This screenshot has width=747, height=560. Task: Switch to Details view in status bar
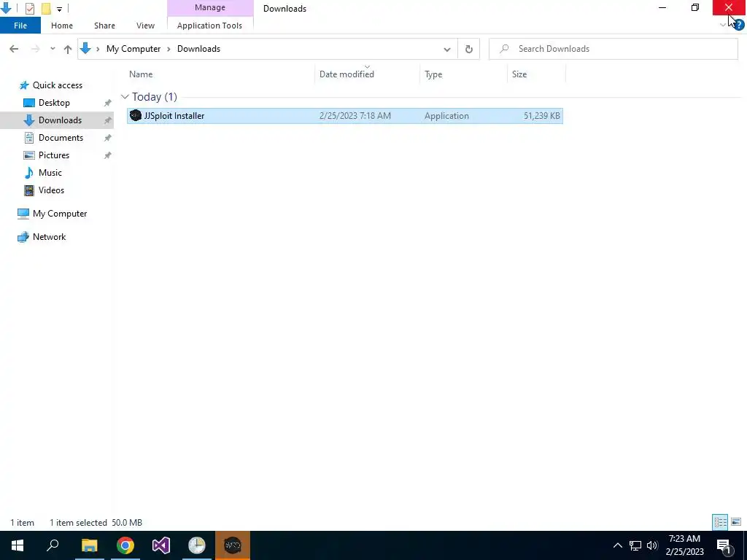[720, 522]
